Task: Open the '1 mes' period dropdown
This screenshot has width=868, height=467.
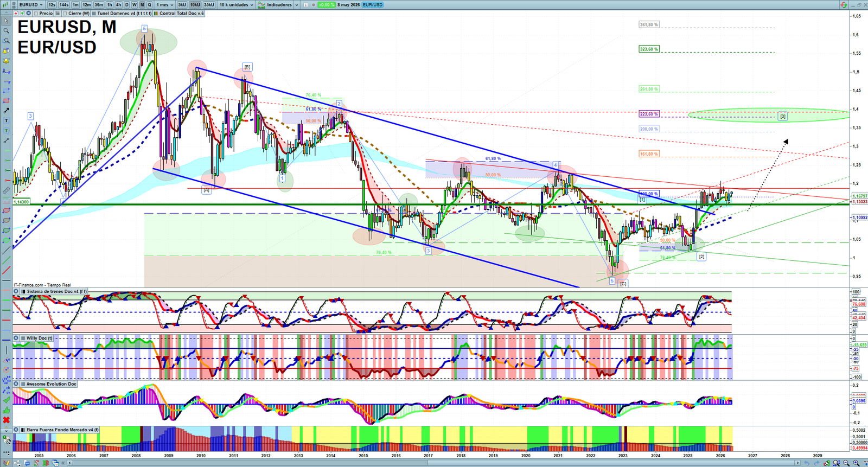Action: click(164, 5)
